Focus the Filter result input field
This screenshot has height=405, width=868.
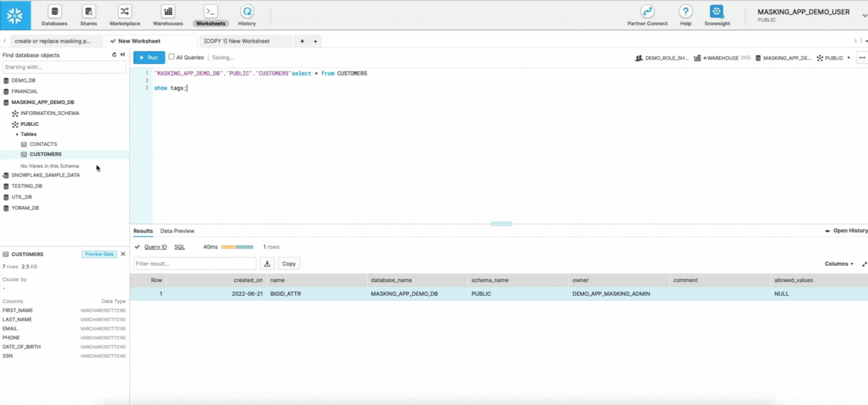[194, 264]
